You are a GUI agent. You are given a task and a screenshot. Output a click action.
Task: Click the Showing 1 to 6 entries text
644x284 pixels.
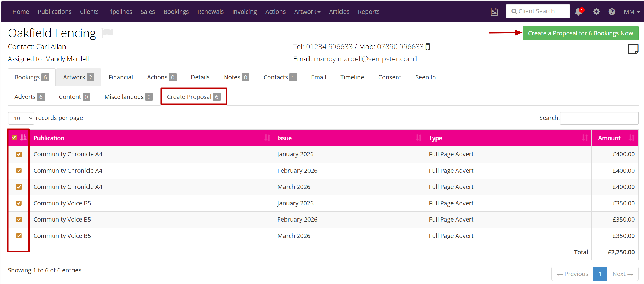pos(45,270)
